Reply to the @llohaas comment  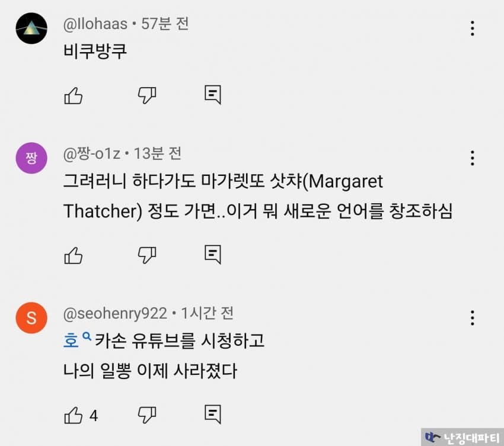[x=213, y=95]
